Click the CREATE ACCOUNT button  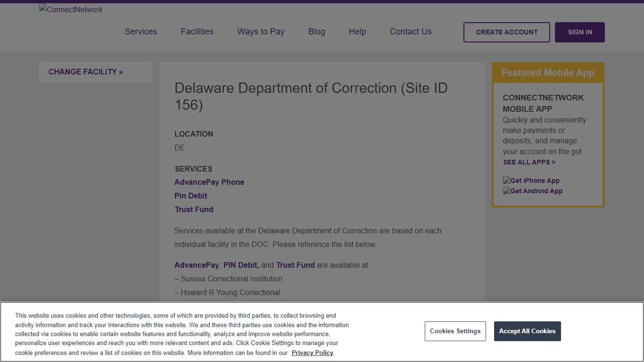click(x=506, y=32)
